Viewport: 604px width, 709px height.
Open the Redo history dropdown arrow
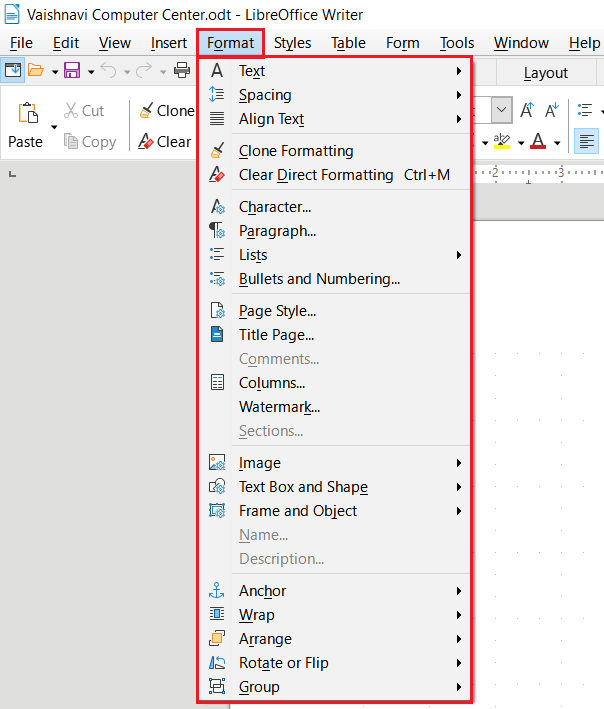click(x=163, y=71)
